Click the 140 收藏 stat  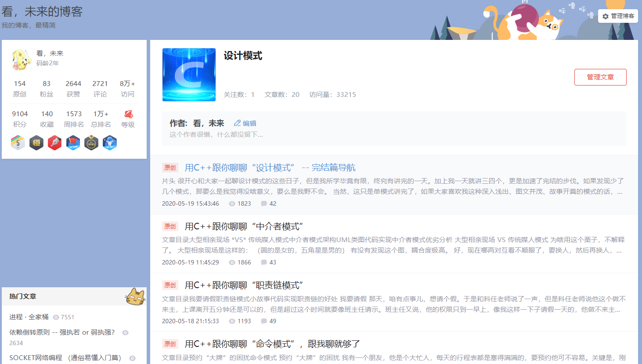click(x=47, y=119)
